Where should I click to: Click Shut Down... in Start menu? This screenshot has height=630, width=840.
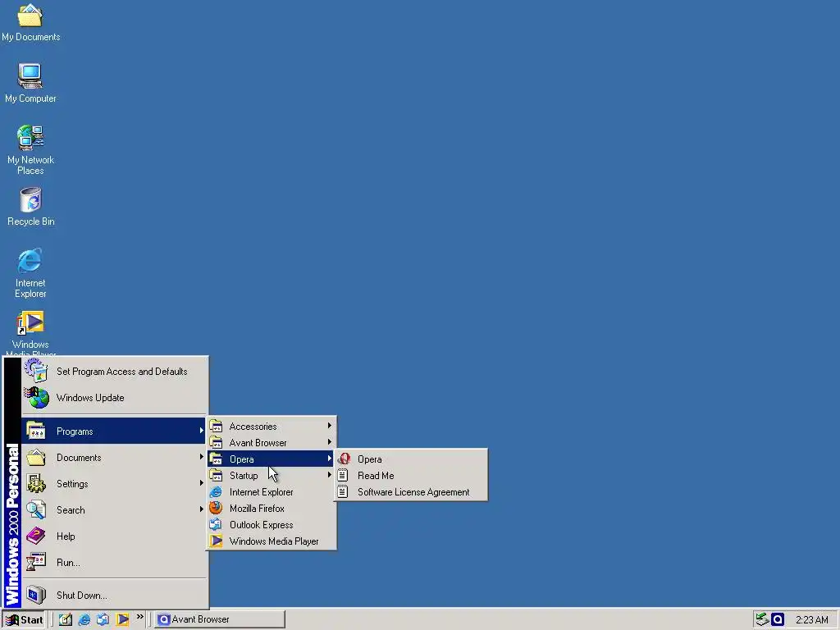tap(115, 596)
